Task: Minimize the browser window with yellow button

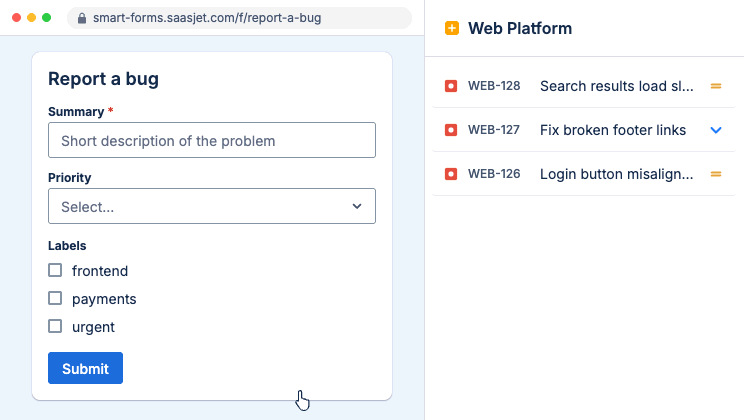Action: (31, 18)
